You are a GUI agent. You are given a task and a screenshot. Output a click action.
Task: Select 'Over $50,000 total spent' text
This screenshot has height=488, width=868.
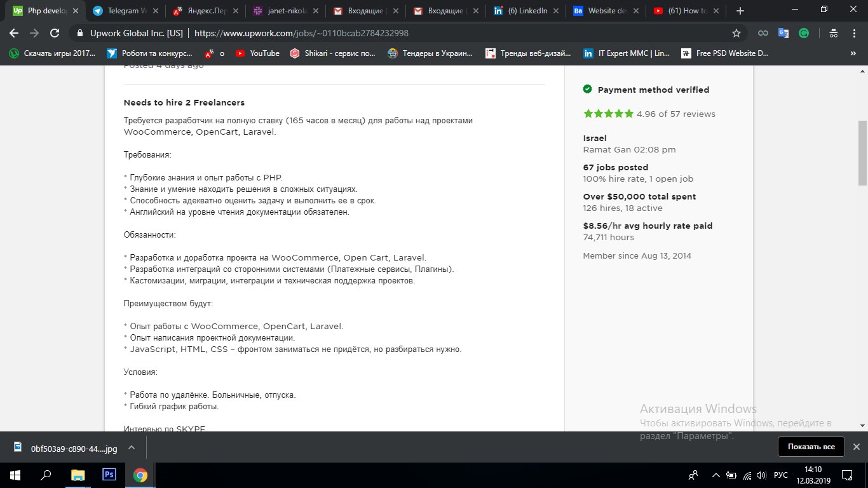[639, 197]
